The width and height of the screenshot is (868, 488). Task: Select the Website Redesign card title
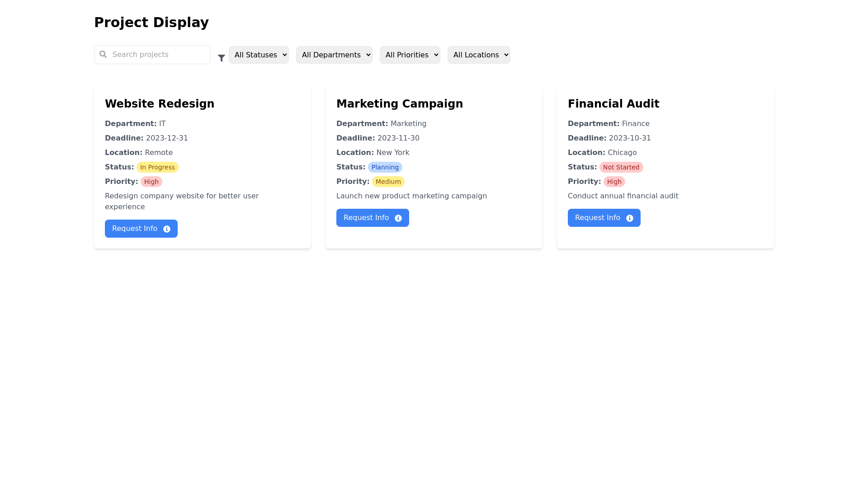click(x=160, y=104)
